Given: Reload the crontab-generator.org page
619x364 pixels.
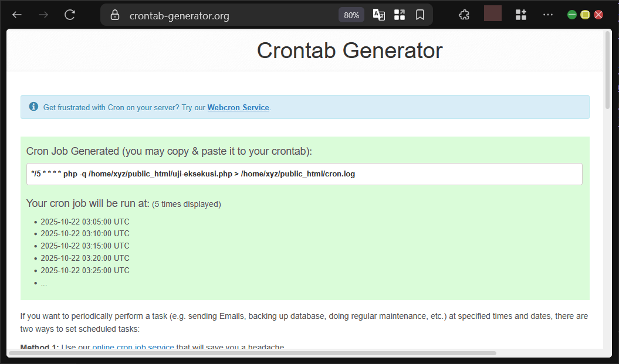Looking at the screenshot, I should point(70,15).
